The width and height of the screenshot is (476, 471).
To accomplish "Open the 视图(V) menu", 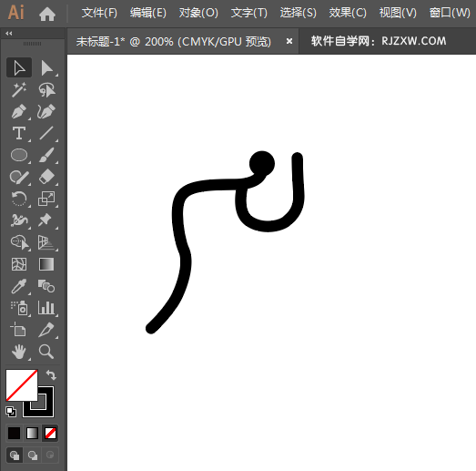I will point(398,13).
